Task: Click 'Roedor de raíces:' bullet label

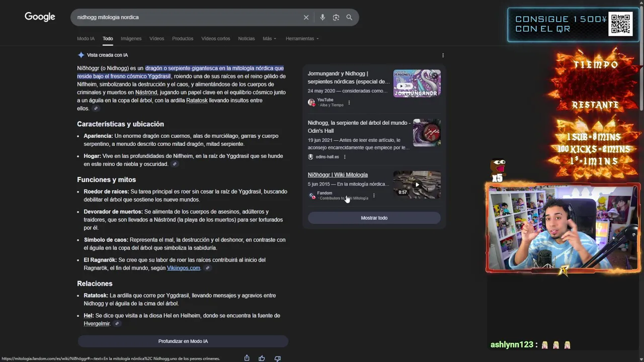Action: coord(106,192)
